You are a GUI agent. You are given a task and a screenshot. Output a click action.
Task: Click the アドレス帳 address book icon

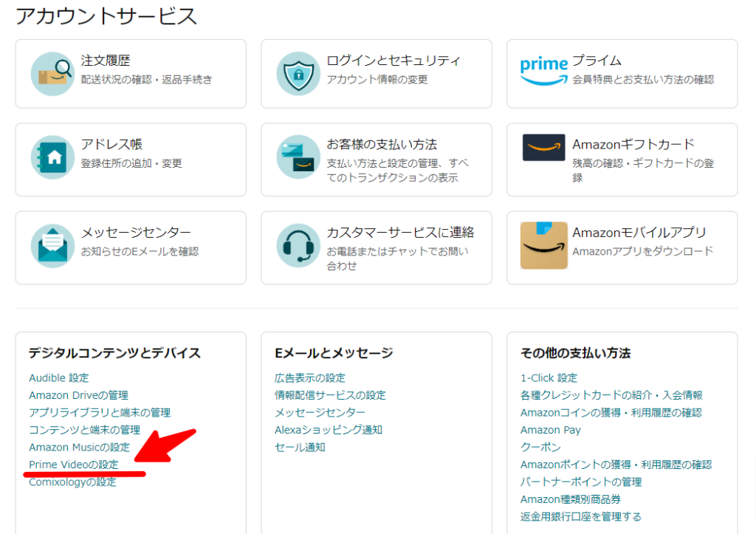click(52, 157)
